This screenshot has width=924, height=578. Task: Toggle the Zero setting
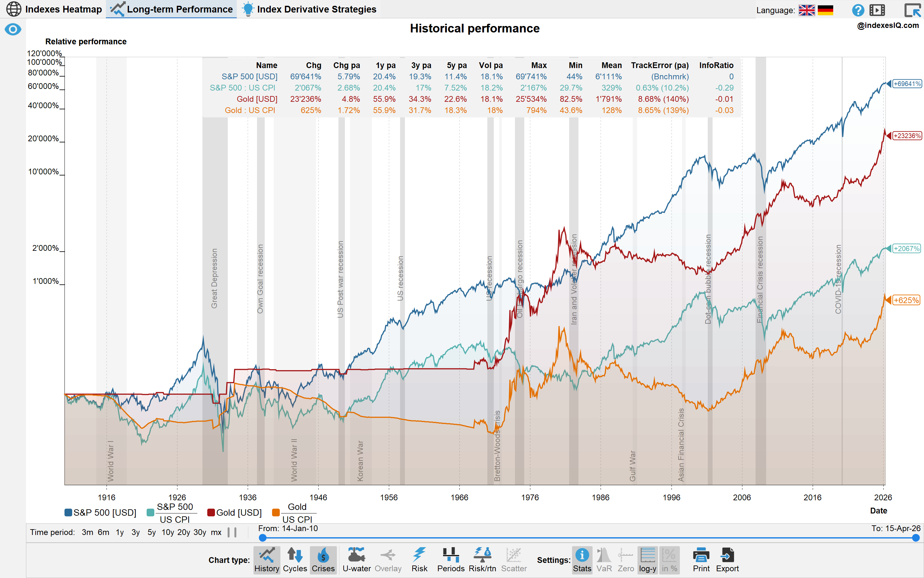[x=626, y=560]
